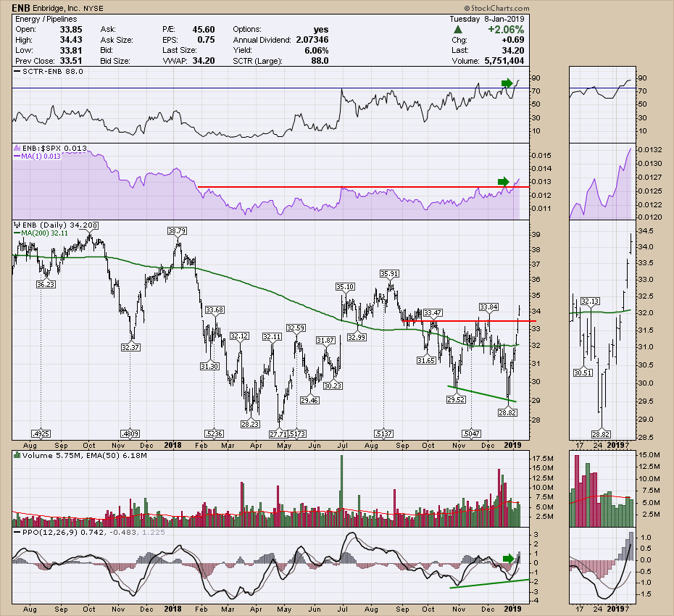Click the zoomed PPO thumbnail panel
The height and width of the screenshot is (616, 674).
[x=602, y=565]
